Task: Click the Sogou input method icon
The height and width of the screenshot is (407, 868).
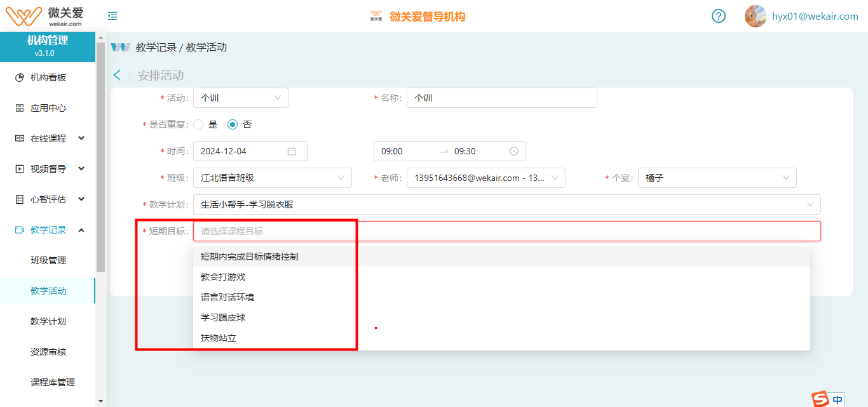Action: [821, 399]
